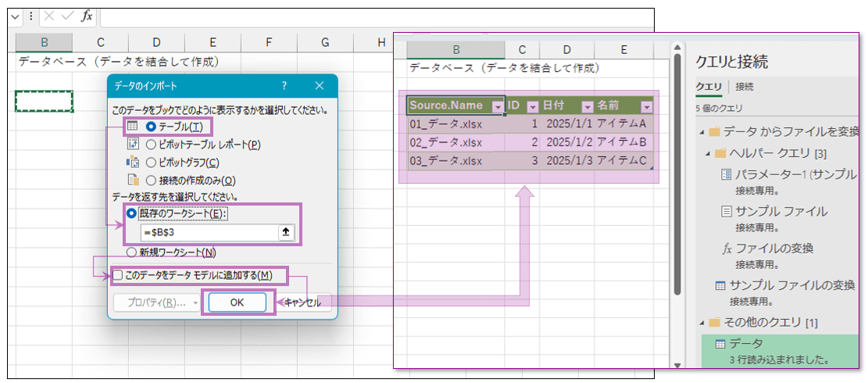Choose the PivotTable Report radio button
Viewport: 868px width, 383px height.
[151, 144]
